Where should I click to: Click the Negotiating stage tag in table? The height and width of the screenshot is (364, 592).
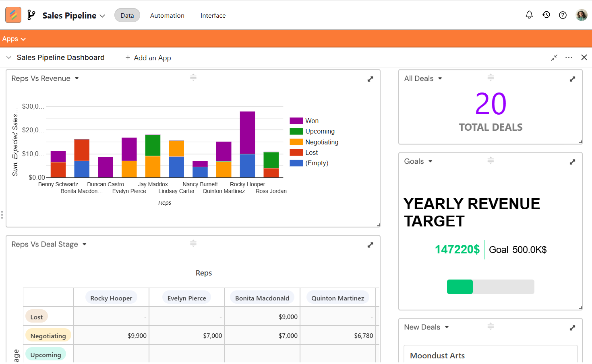click(48, 336)
